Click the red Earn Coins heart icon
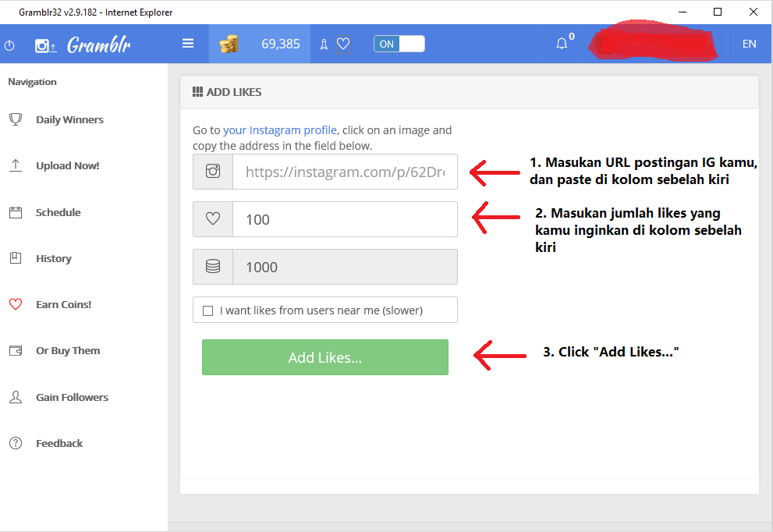Viewport: 773px width, 532px height. (x=16, y=304)
